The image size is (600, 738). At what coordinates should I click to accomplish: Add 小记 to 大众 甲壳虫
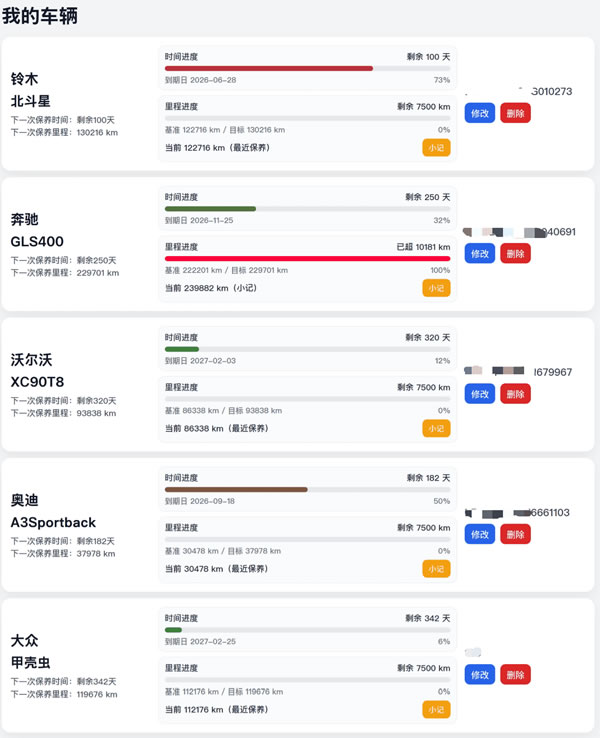(436, 709)
